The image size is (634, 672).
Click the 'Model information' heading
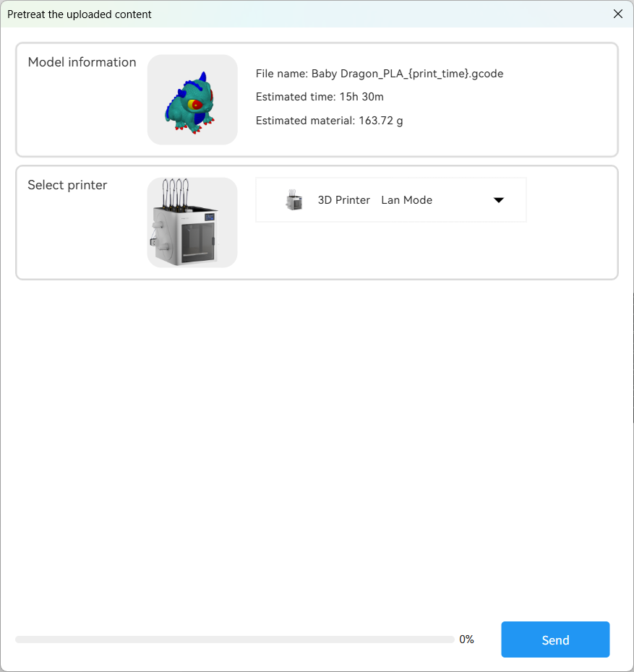click(x=82, y=62)
